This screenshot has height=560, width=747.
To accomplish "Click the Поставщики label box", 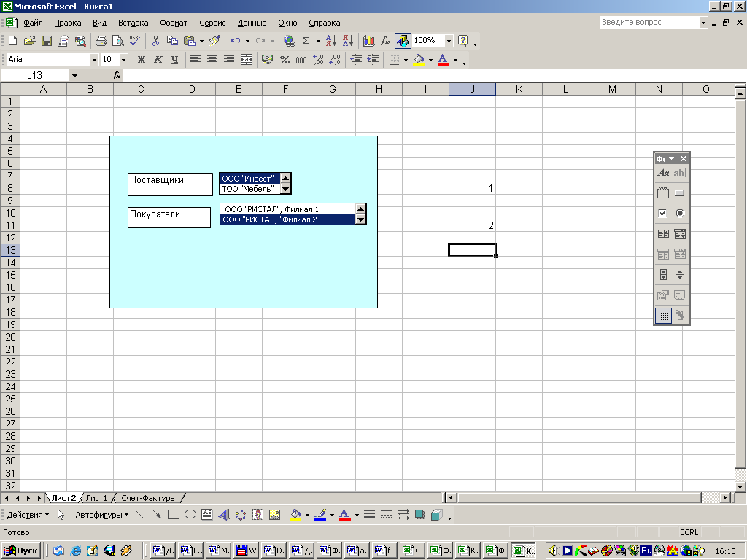I will point(170,184).
